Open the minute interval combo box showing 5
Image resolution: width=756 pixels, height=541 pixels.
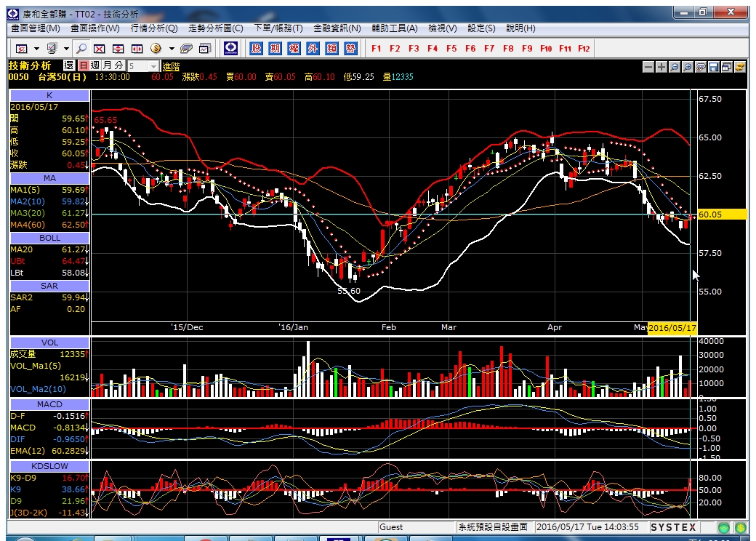pos(143,66)
